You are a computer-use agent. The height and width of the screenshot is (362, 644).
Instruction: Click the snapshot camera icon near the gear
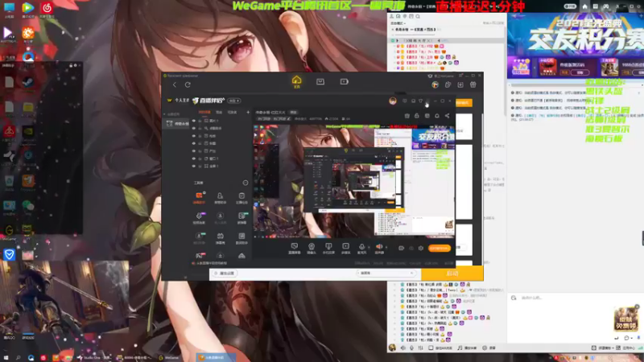click(401, 248)
